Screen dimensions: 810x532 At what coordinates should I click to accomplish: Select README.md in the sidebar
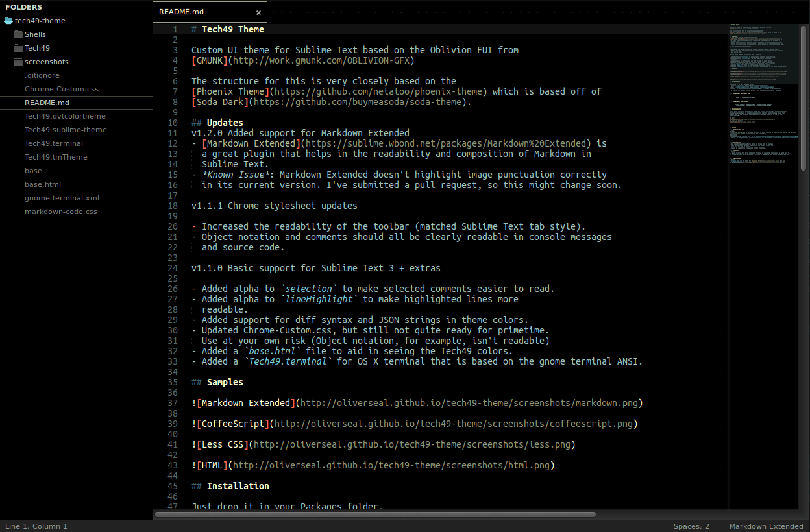[47, 103]
